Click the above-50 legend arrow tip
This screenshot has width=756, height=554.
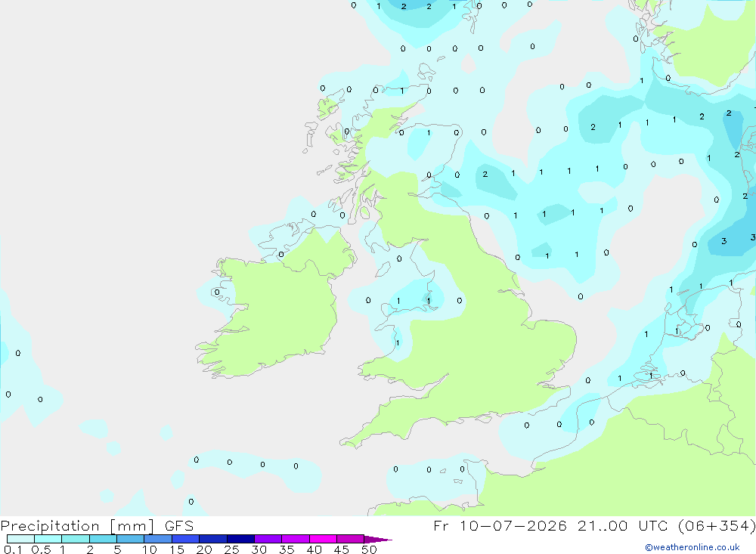point(377,540)
